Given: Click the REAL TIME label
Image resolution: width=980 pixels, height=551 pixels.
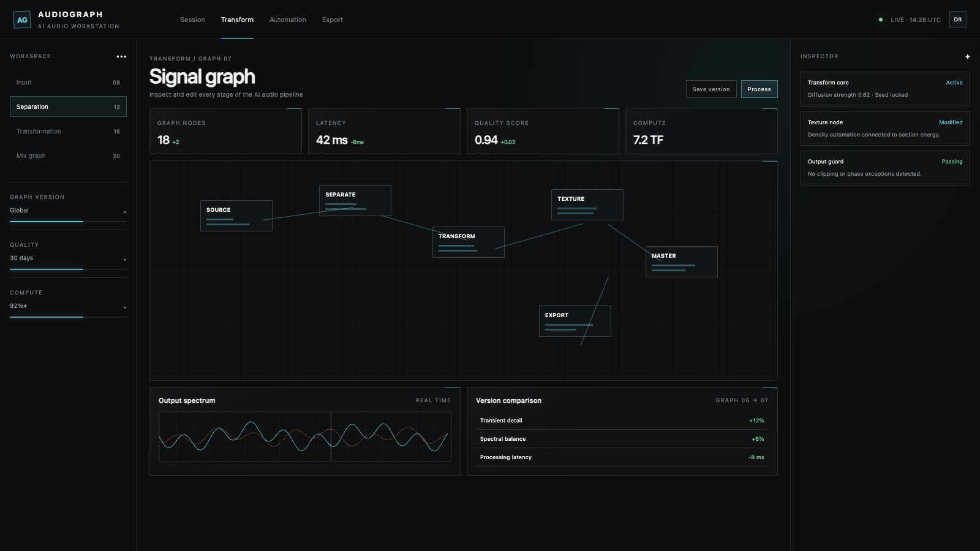Looking at the screenshot, I should click(x=433, y=400).
